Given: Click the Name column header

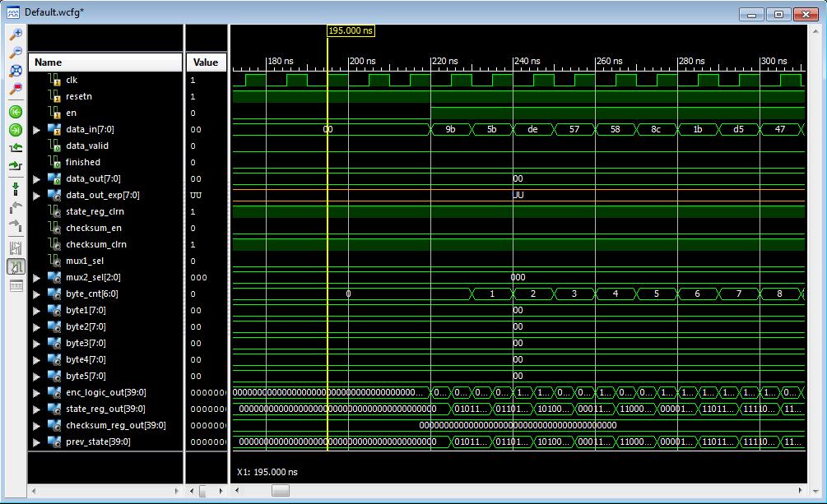Looking at the screenshot, I should [x=105, y=62].
